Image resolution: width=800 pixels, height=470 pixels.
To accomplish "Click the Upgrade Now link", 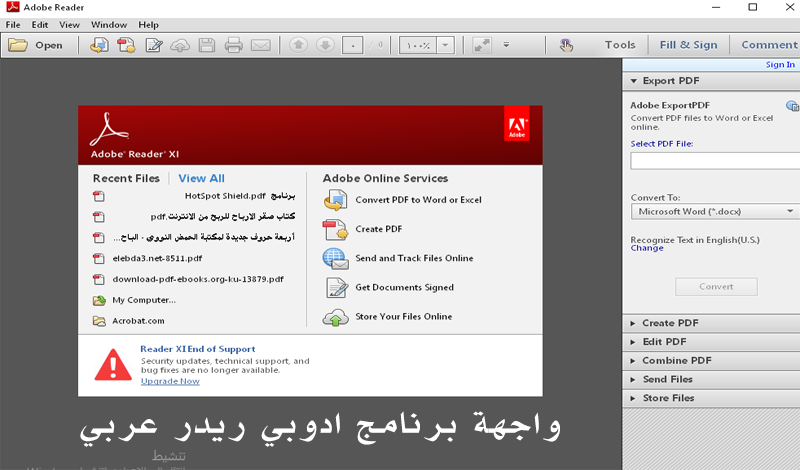I will (170, 381).
